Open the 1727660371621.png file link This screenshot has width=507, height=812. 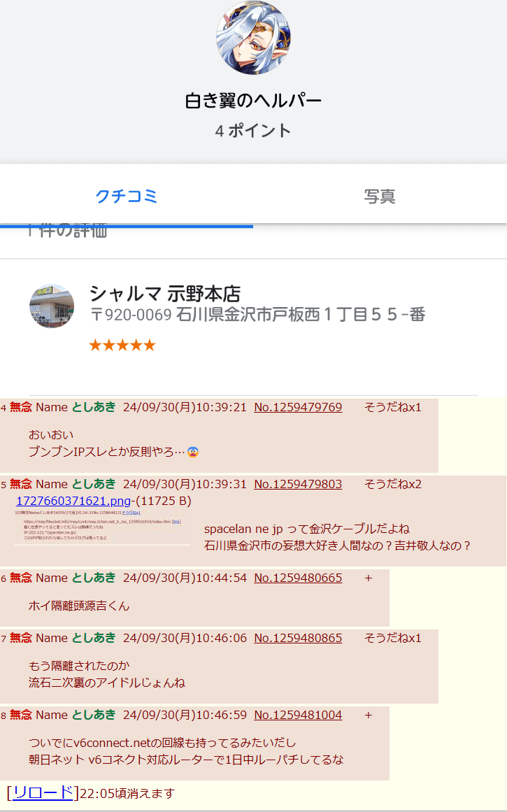(x=73, y=501)
